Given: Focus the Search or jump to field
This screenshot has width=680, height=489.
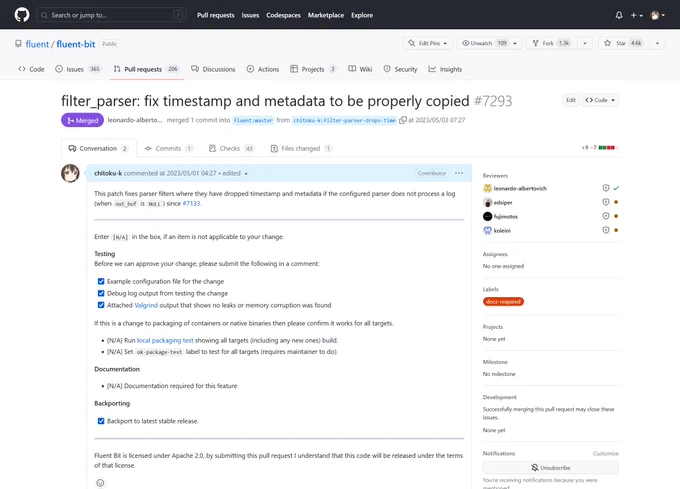Looking at the screenshot, I should pyautogui.click(x=111, y=15).
